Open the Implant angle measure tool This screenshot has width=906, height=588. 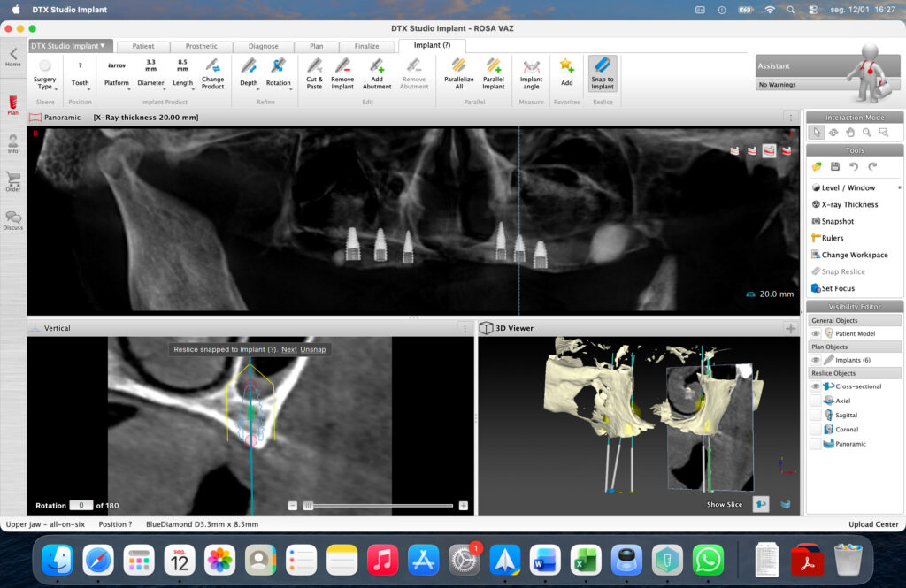(x=531, y=71)
